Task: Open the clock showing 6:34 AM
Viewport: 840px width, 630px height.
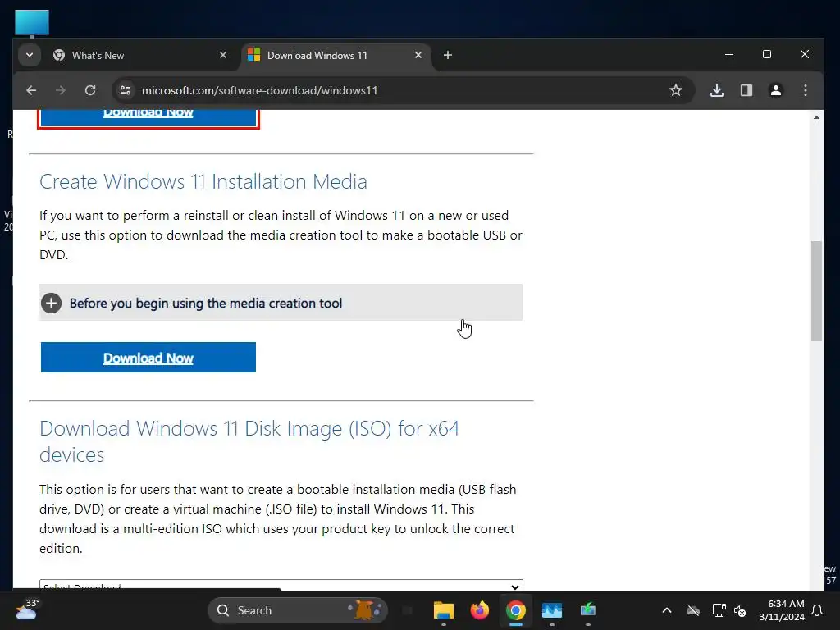Action: (782, 610)
